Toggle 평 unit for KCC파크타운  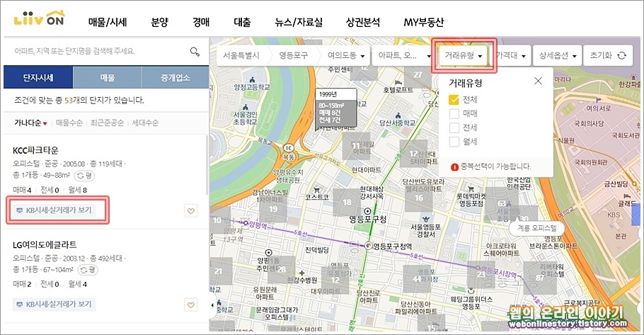[85, 176]
